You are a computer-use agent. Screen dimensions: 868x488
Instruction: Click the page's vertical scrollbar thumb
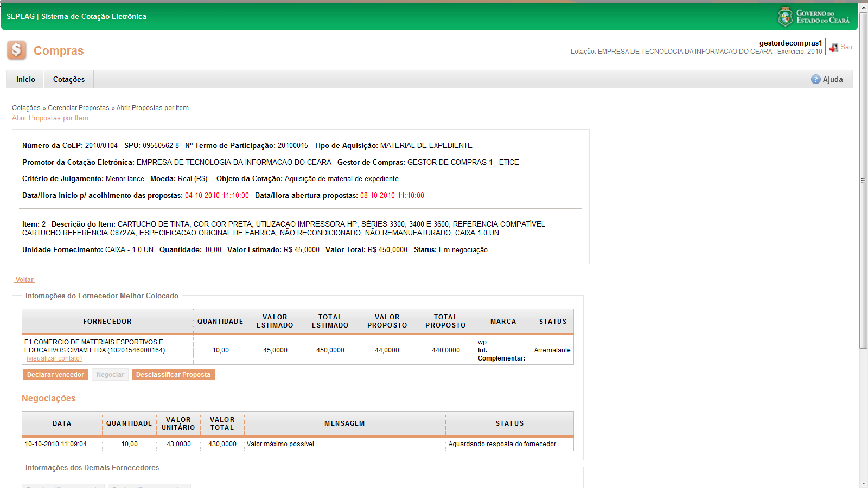coord(863,181)
